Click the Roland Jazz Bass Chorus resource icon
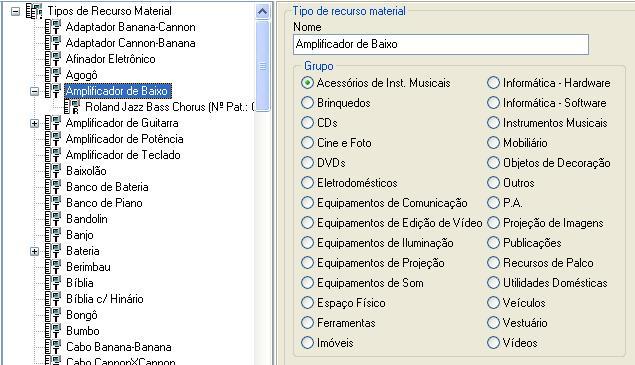The height and width of the screenshot is (365, 635). [x=72, y=107]
